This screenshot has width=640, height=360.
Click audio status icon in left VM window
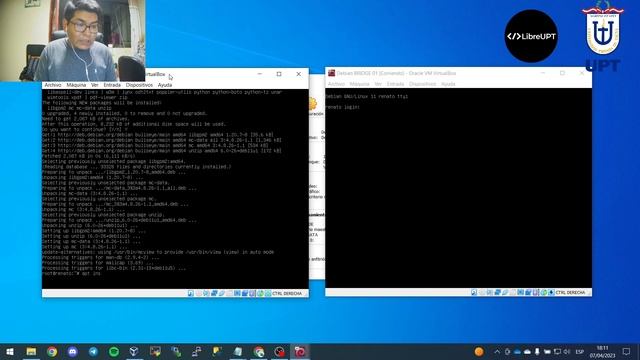click(206, 293)
